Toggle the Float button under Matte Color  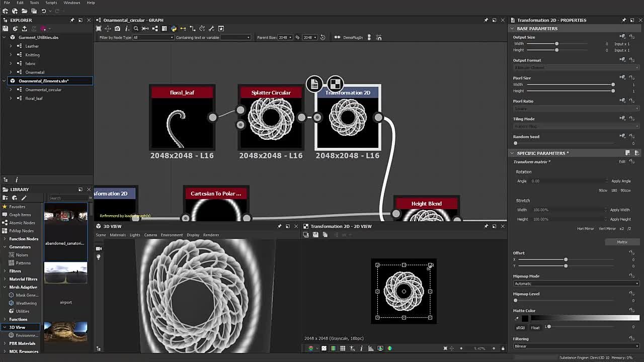pos(535,328)
